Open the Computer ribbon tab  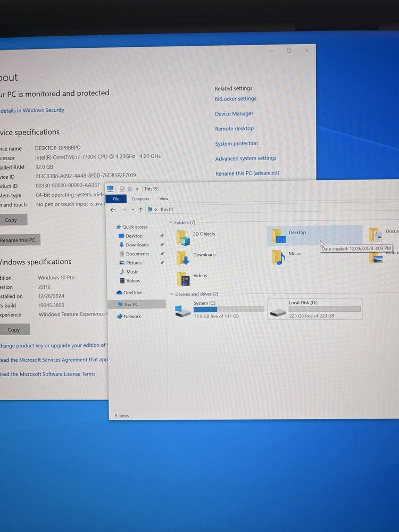point(140,199)
